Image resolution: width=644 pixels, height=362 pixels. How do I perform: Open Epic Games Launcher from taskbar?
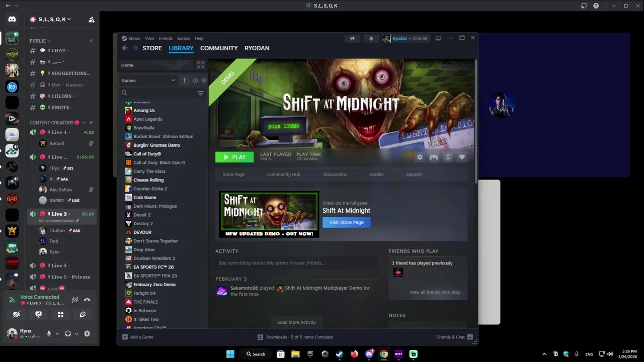[x=310, y=354]
